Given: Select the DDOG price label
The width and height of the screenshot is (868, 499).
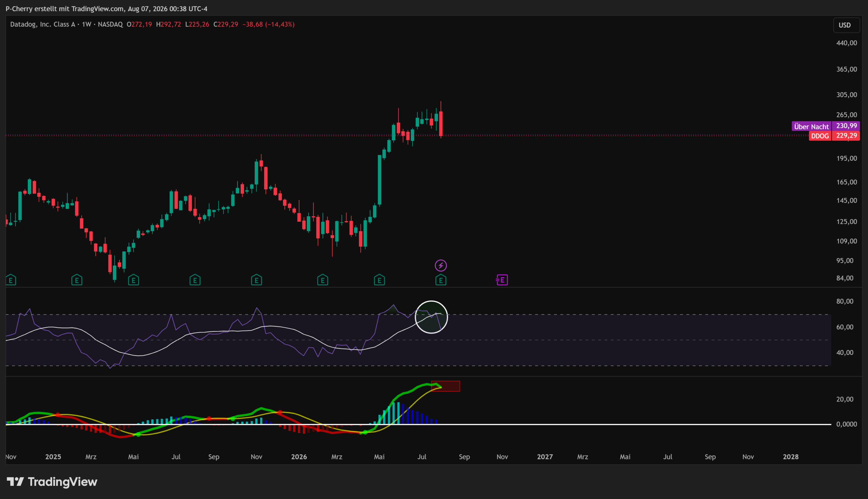Looking at the screenshot, I should (x=820, y=136).
